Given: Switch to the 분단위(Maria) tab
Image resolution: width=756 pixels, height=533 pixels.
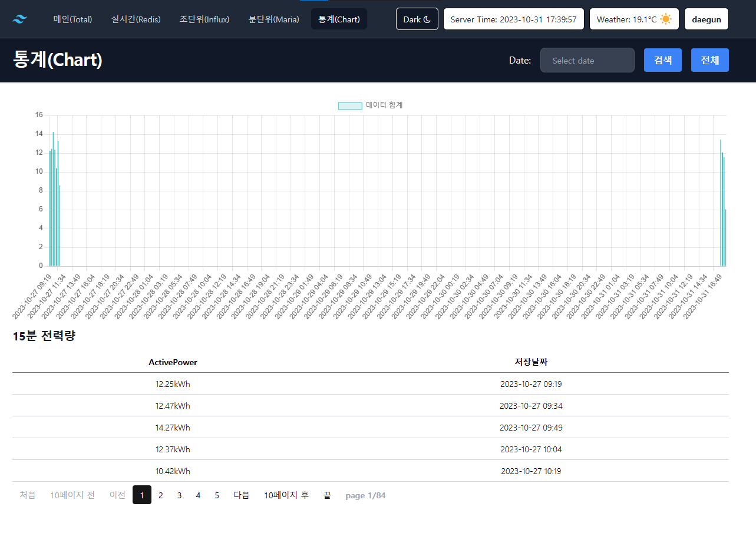Looking at the screenshot, I should pyautogui.click(x=273, y=19).
